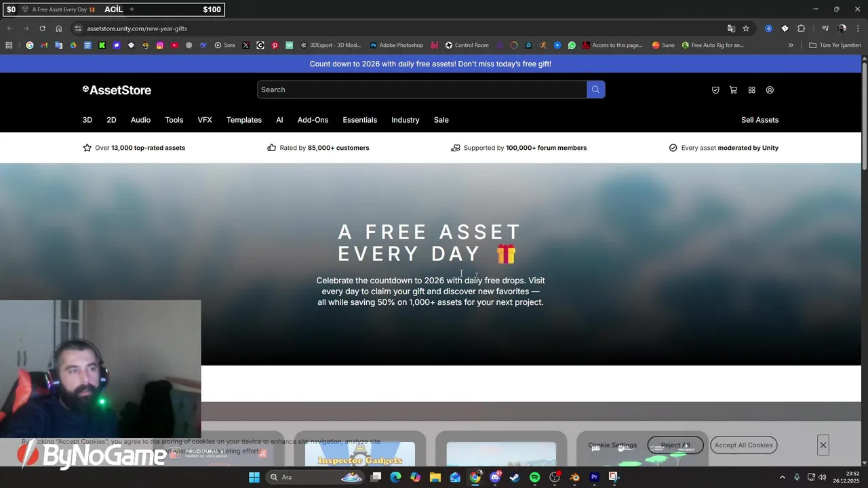868x488 pixels.
Task: Open the Windows Start menu
Action: tap(254, 477)
